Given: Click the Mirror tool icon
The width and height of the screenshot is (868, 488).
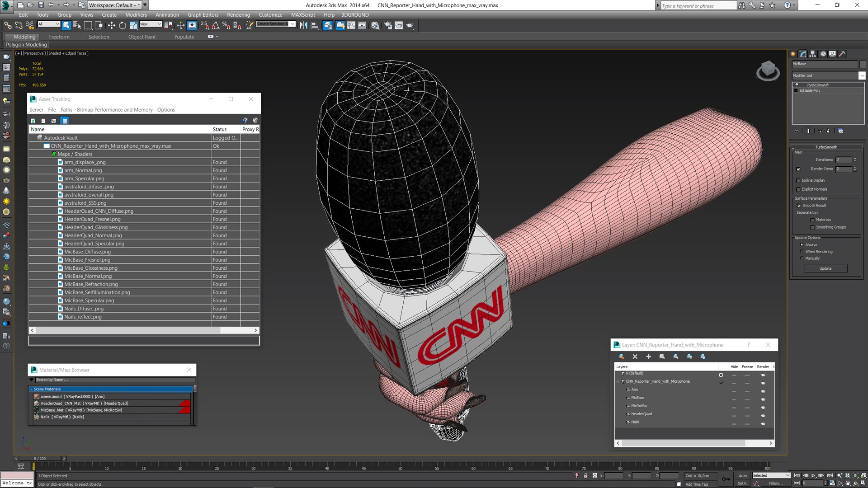Looking at the screenshot, I should [303, 25].
